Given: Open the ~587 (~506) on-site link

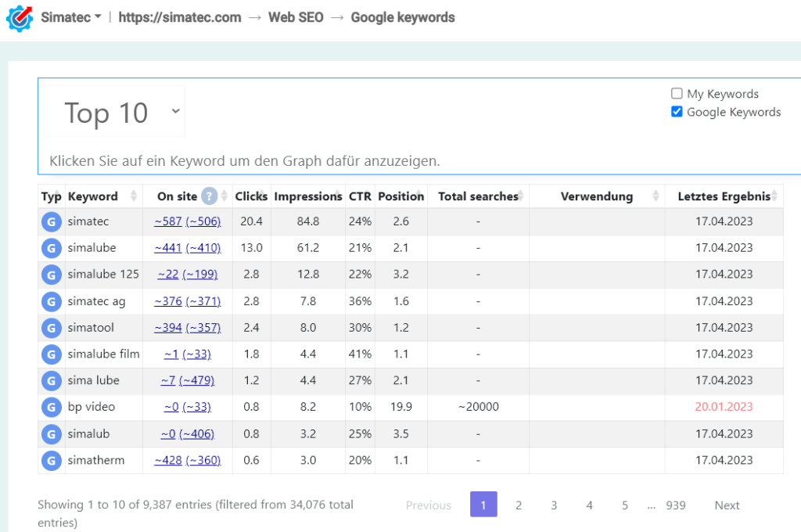Looking at the screenshot, I should tap(188, 221).
